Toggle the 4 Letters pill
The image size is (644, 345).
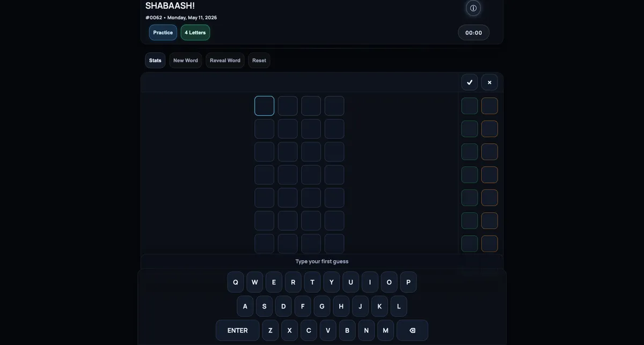(x=195, y=32)
